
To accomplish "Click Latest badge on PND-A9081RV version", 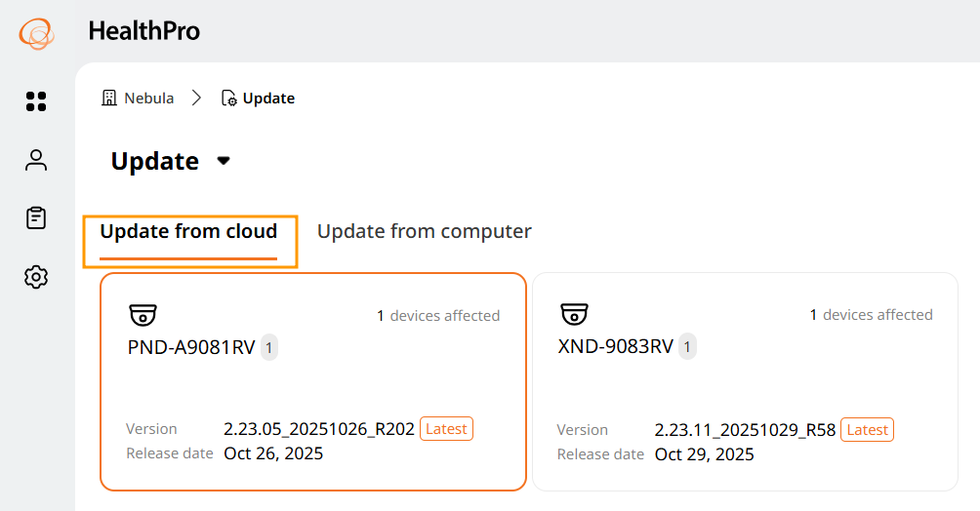I will 446,428.
